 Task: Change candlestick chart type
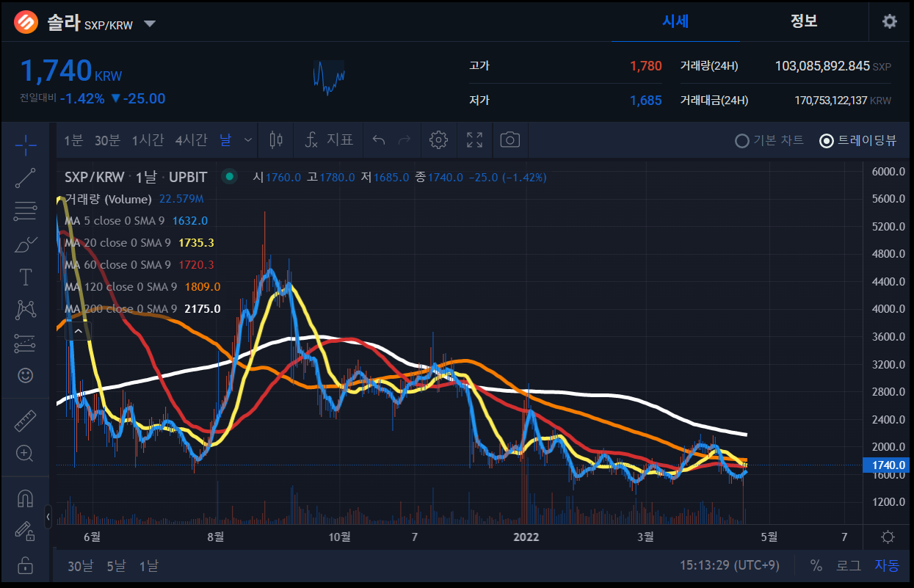(x=276, y=139)
